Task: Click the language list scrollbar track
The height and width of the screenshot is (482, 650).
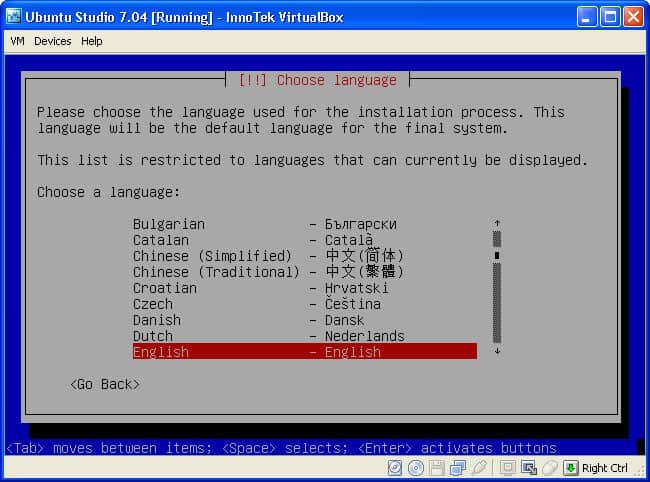Action: 497,300
